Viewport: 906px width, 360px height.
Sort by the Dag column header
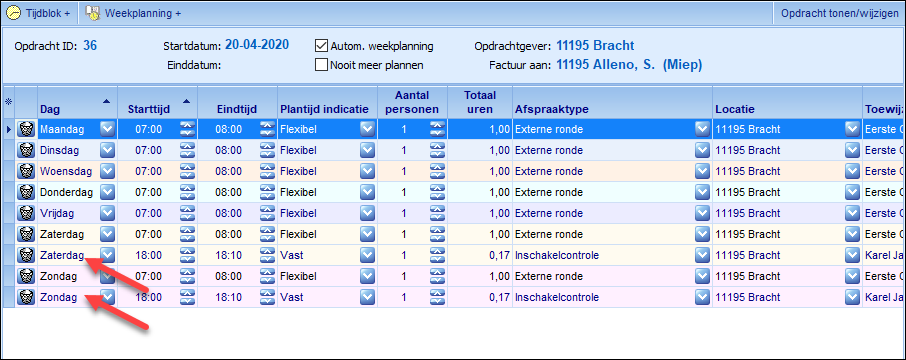point(77,102)
